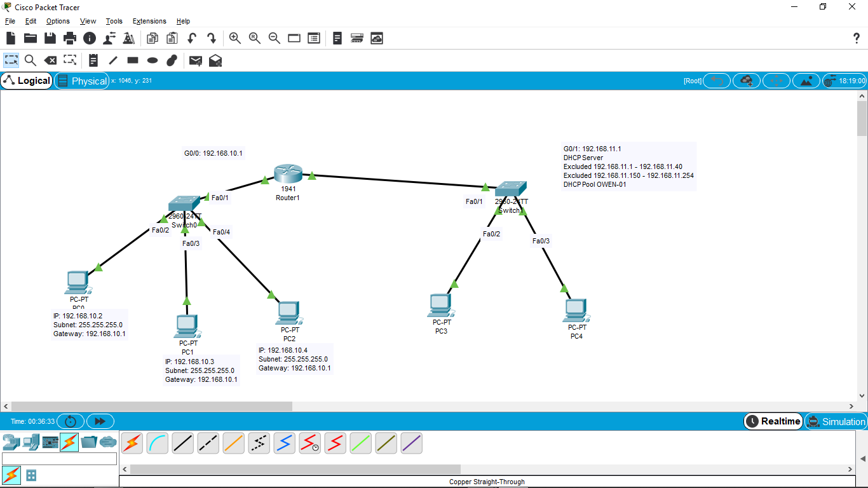The width and height of the screenshot is (868, 488).
Task: Open the network information icon
Action: pyautogui.click(x=90, y=38)
